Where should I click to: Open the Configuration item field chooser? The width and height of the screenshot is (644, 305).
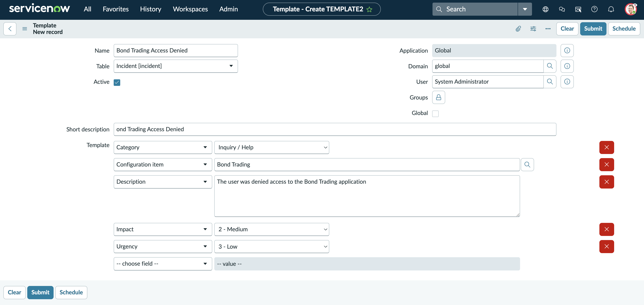pyautogui.click(x=163, y=164)
